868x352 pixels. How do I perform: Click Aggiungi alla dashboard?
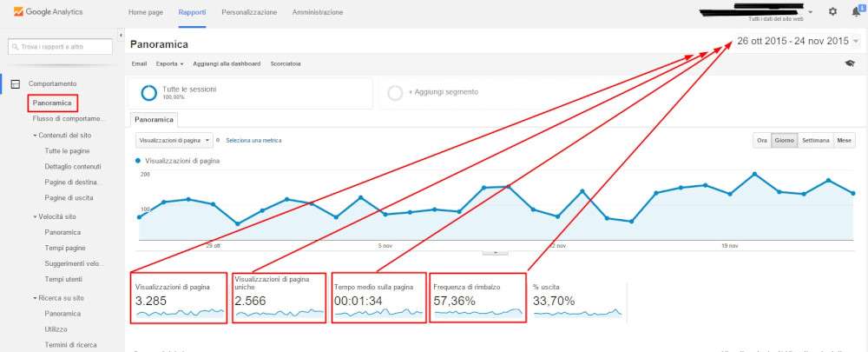pyautogui.click(x=227, y=63)
